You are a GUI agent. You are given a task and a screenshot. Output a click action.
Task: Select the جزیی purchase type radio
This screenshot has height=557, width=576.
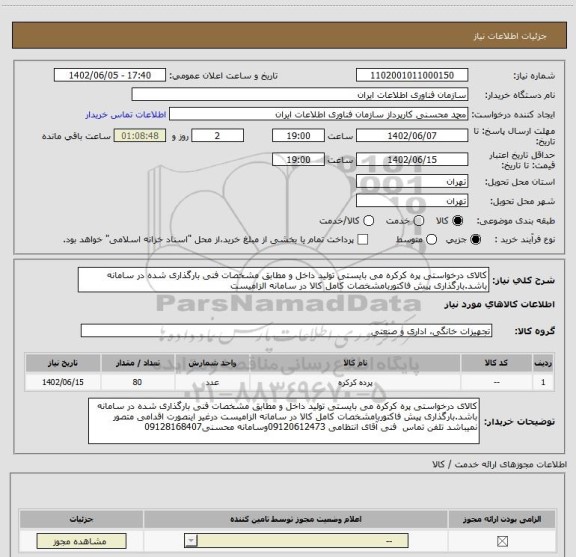(x=475, y=240)
